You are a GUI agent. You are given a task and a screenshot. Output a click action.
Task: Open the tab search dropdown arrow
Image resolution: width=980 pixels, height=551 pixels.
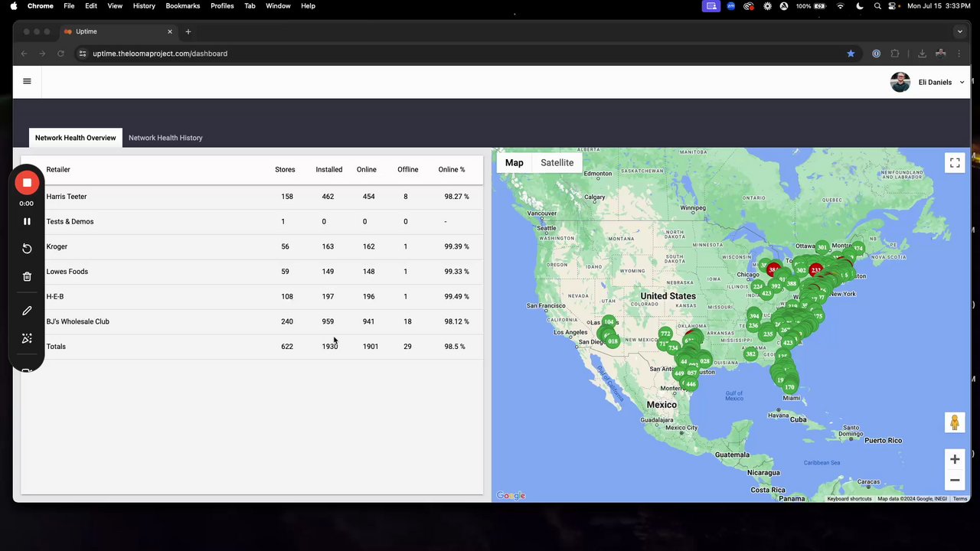pos(959,31)
